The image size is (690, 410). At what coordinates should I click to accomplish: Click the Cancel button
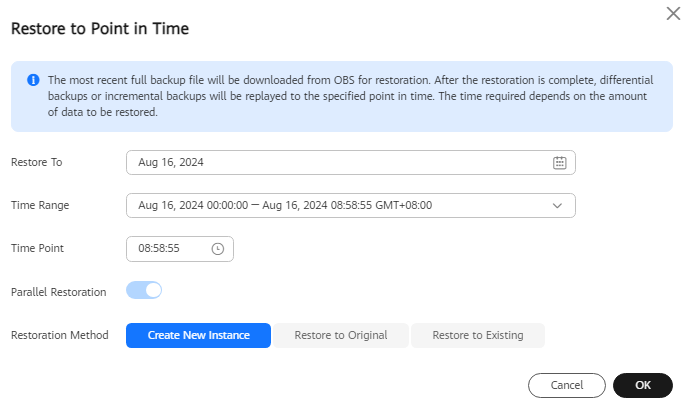tap(567, 385)
